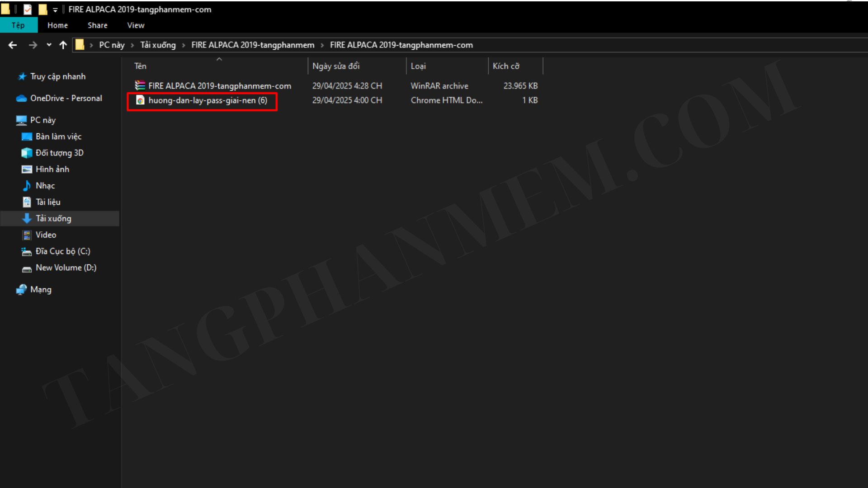
Task: Sort by Ngày sửa đổi column
Action: coord(335,66)
